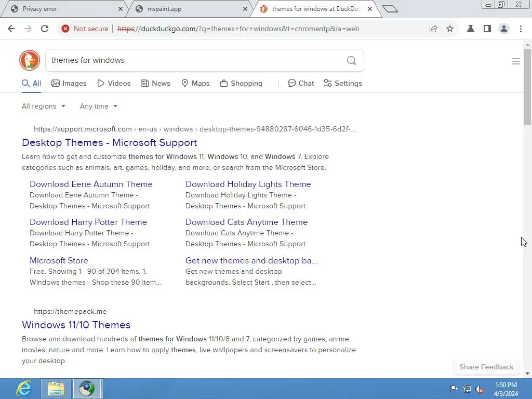Share this page using the share icon
This screenshot has height=399, width=532.
(x=433, y=29)
